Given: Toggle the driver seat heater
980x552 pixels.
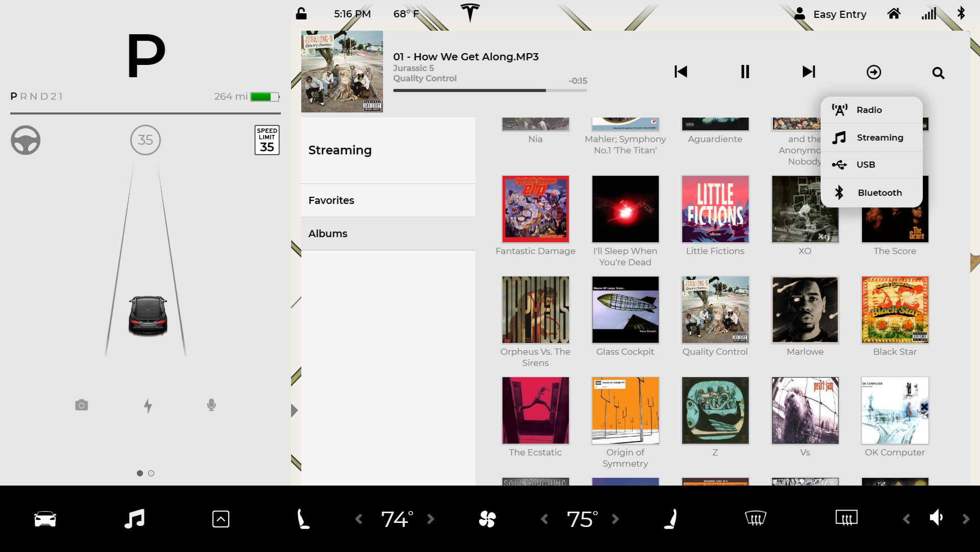Looking at the screenshot, I should pyautogui.click(x=303, y=519).
